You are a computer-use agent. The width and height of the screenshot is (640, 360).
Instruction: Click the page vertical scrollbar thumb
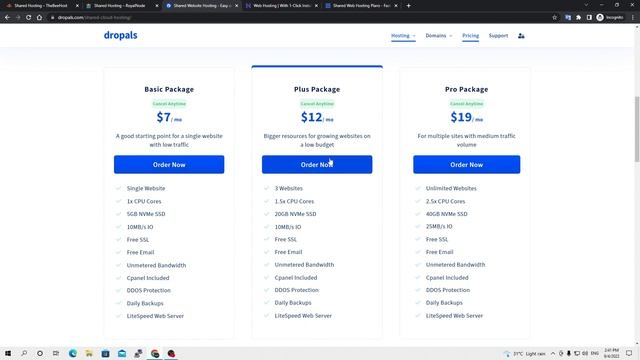point(637,129)
